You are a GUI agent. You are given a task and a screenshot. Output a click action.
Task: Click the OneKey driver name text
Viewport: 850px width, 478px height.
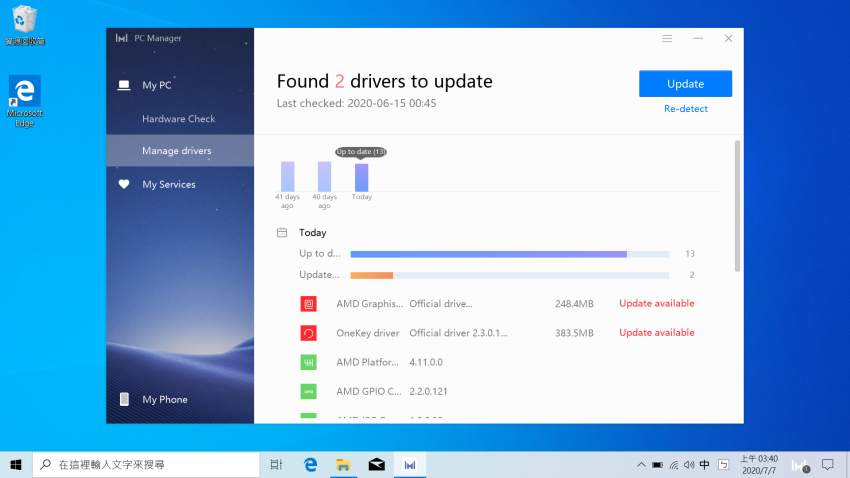point(368,333)
